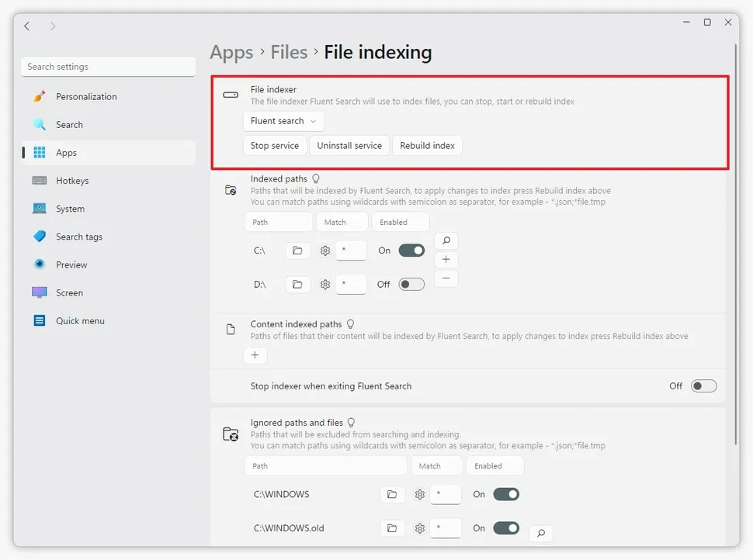
Task: Add a content indexed path
Action: [255, 355]
